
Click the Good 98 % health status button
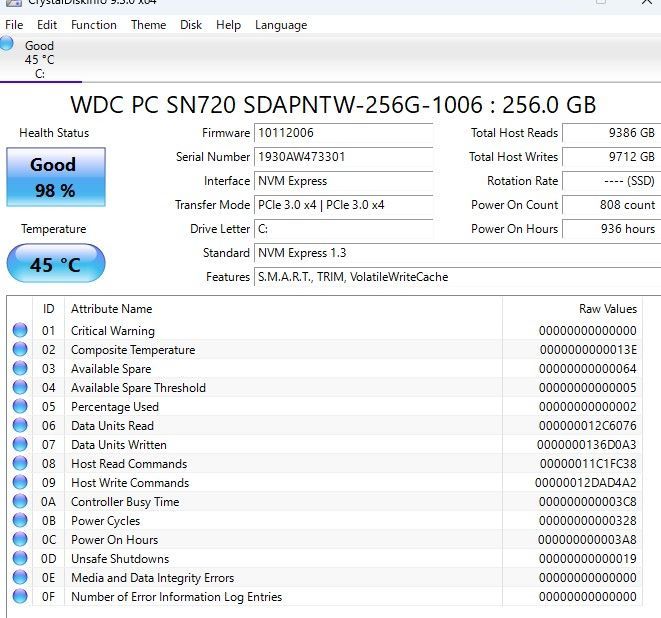[x=56, y=177]
